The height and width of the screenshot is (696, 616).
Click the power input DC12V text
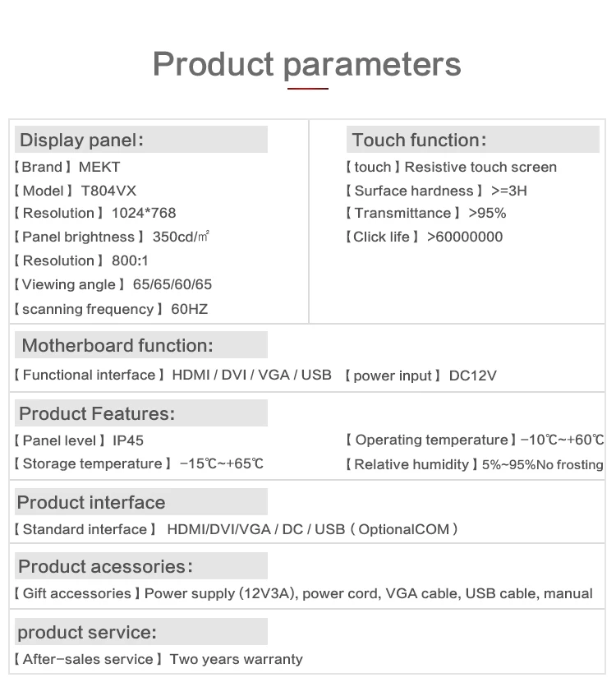point(421,376)
